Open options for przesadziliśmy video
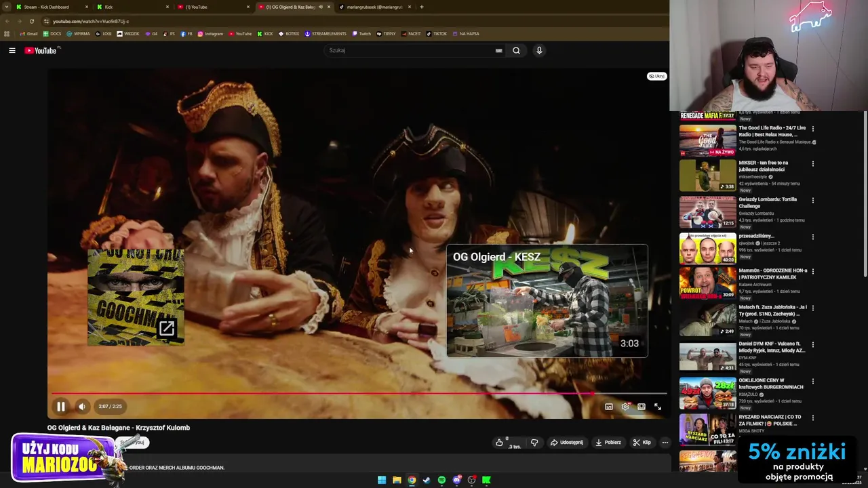This screenshot has height=488, width=868. click(x=813, y=237)
